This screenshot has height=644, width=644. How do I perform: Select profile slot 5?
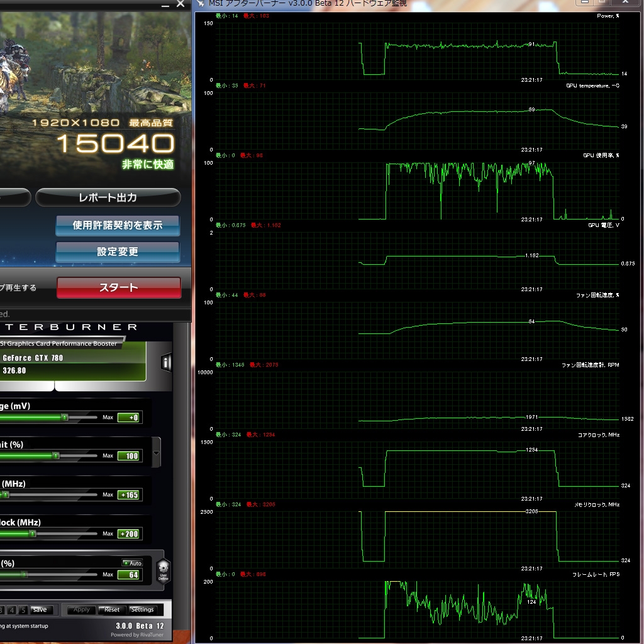pos(23,610)
